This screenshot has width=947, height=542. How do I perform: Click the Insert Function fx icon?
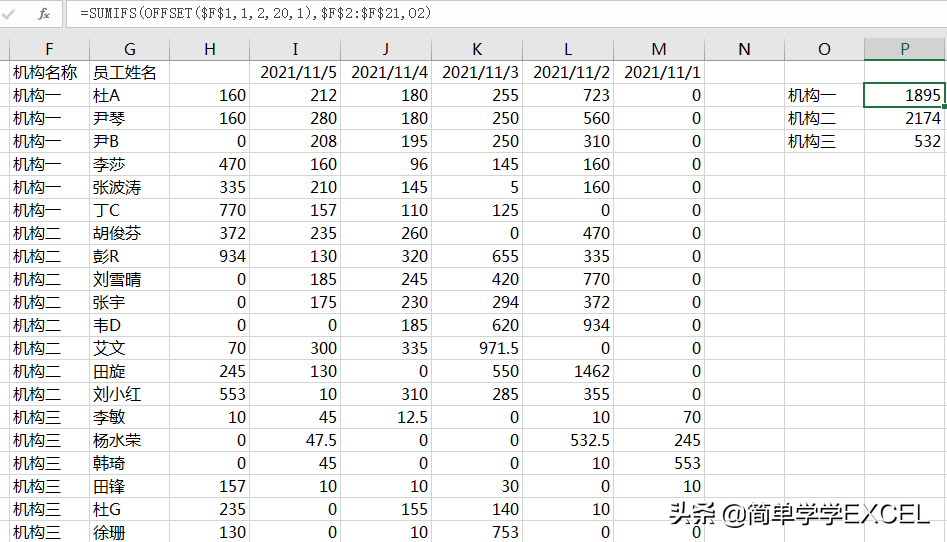click(x=43, y=13)
